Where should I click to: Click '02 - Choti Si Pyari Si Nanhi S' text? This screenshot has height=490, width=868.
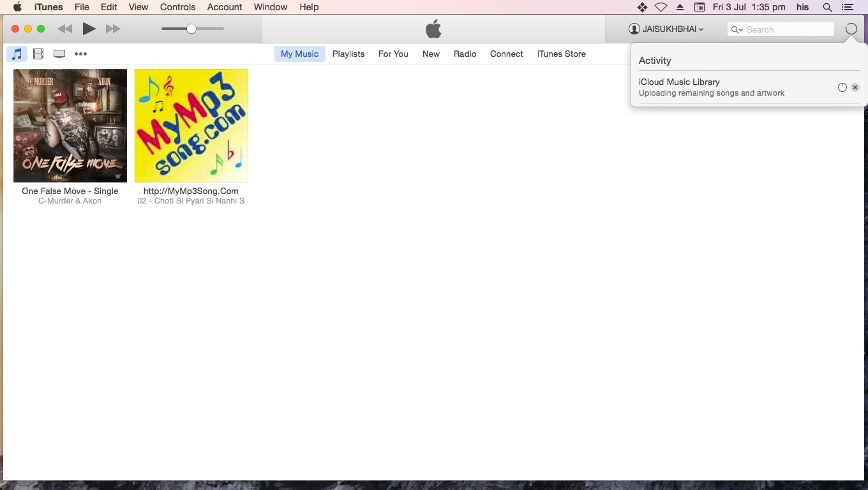191,201
